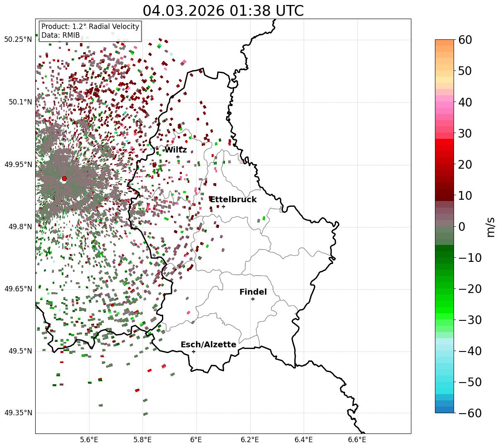Screen dimensions: 500x448
Task: Click the 60 colorbar tick label
Action: coord(465,40)
